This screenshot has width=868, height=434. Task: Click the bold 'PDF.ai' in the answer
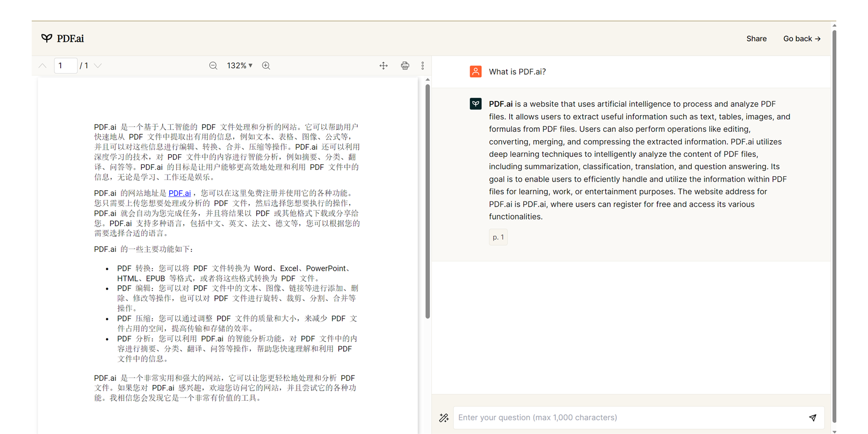tap(501, 104)
